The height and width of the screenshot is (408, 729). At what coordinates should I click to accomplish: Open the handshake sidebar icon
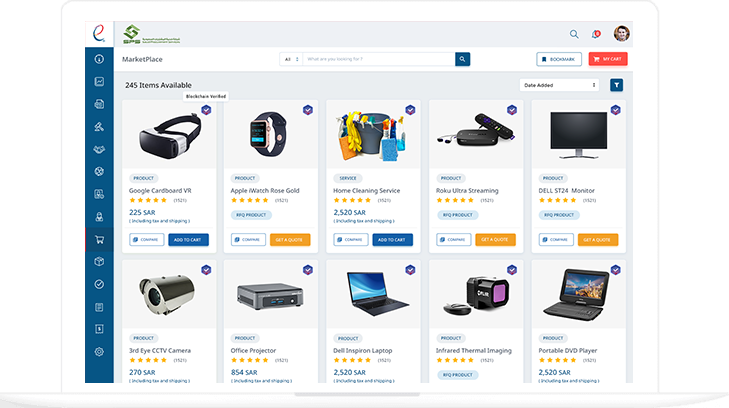[x=99, y=149]
